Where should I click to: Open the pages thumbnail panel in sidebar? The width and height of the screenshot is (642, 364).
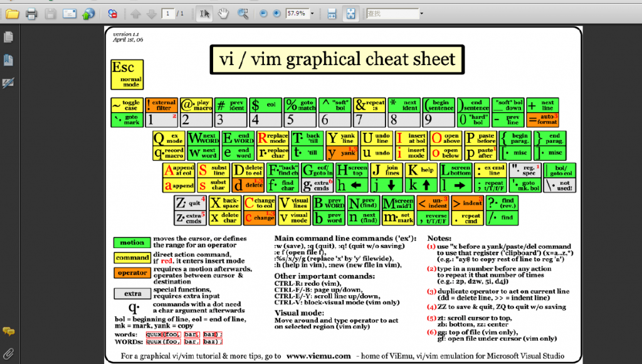click(x=8, y=37)
